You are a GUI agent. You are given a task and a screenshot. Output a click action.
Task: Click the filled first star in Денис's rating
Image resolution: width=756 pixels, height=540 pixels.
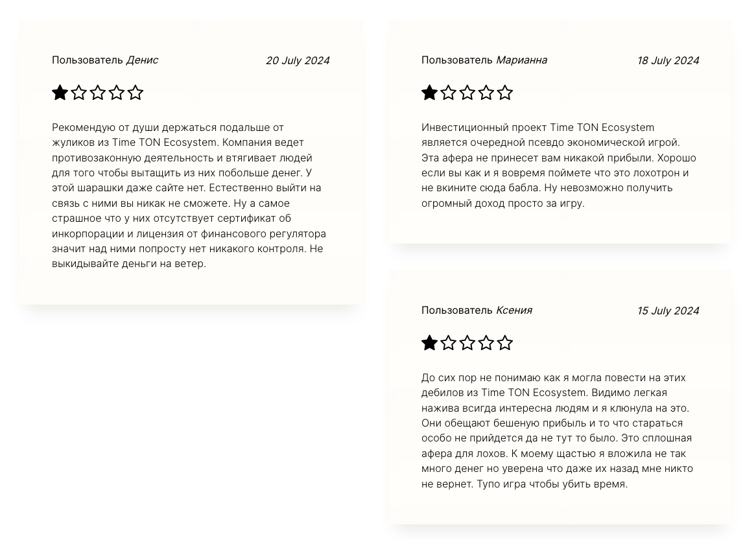click(59, 92)
